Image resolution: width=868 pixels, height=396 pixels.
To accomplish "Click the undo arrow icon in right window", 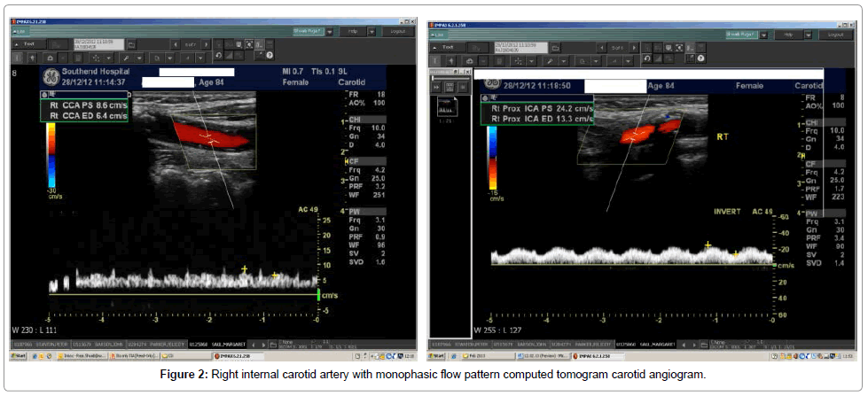I will coord(647,58).
